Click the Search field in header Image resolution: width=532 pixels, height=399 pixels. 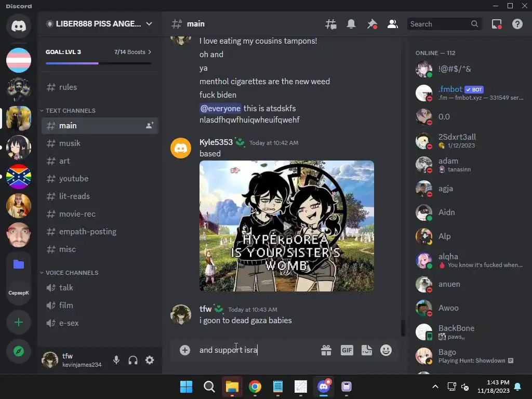(x=444, y=24)
